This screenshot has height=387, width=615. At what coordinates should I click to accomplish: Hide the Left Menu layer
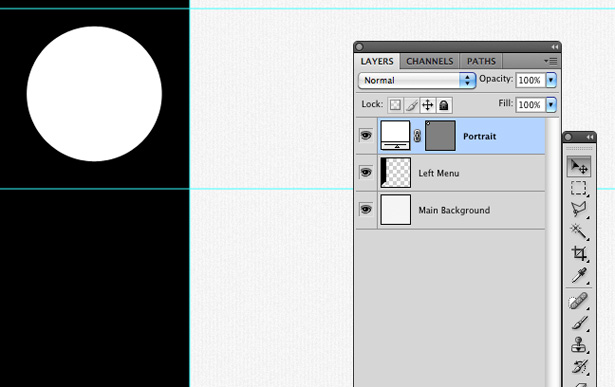tap(366, 173)
